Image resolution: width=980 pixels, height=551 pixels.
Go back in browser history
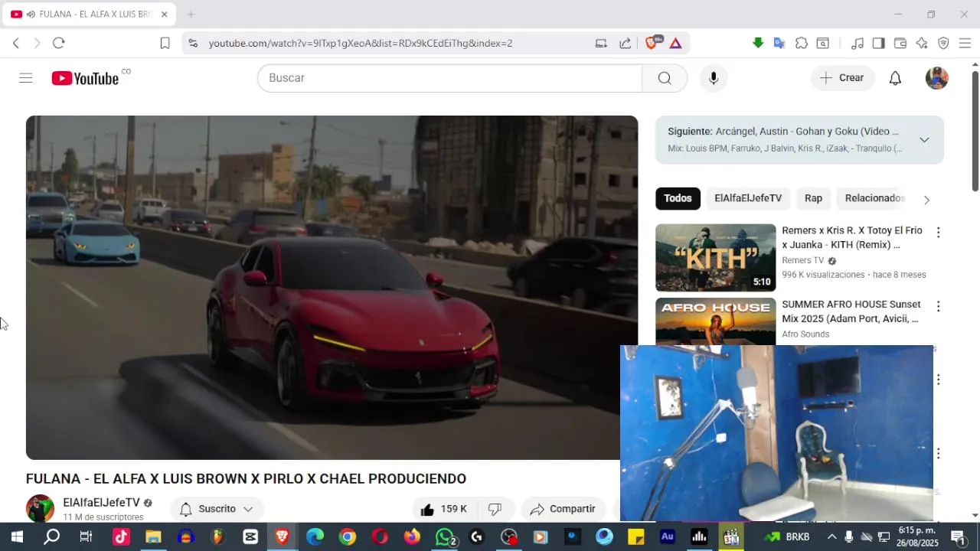coord(16,43)
